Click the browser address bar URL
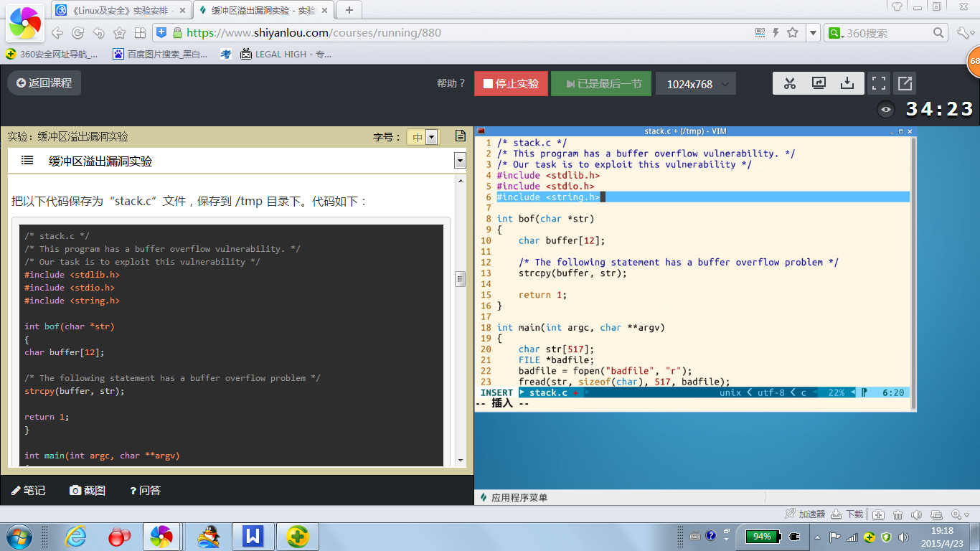 (x=314, y=32)
